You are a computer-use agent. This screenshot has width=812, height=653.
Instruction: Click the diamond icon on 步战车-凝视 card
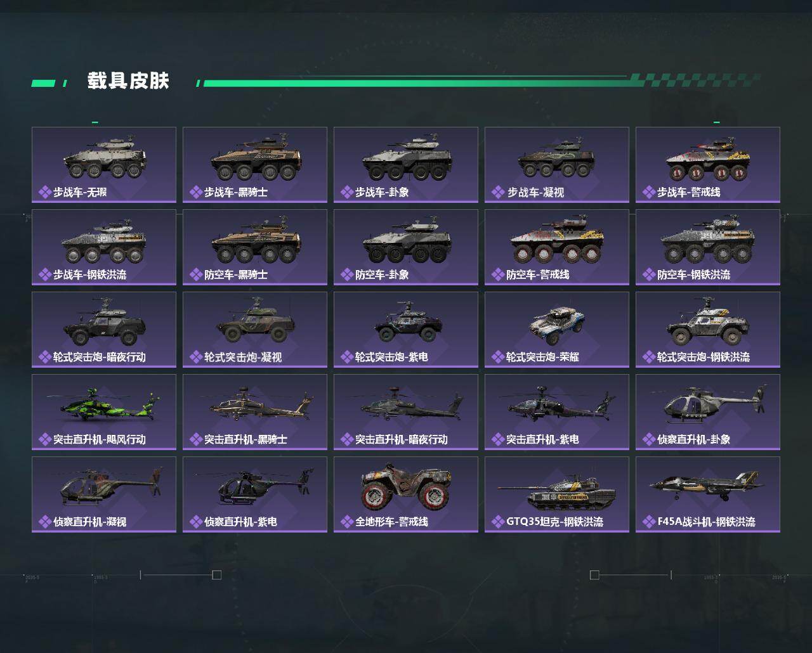pos(497,192)
